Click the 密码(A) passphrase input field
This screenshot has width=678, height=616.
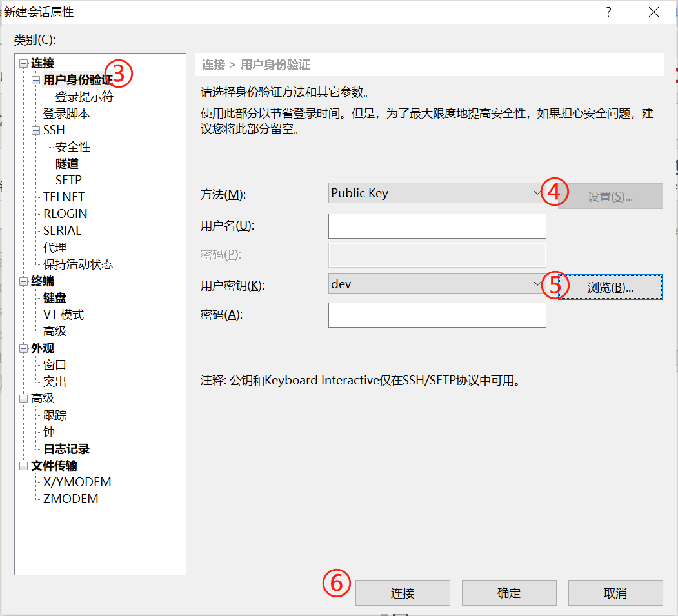(437, 314)
